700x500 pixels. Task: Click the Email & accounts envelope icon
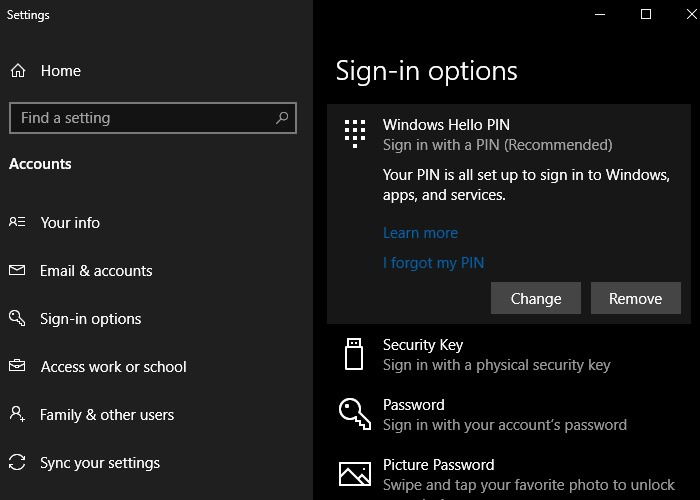click(17, 270)
